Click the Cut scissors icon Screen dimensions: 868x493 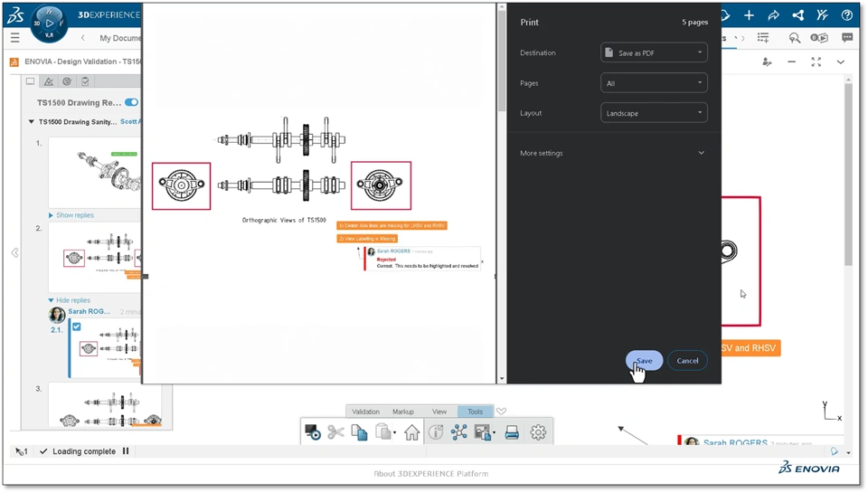(335, 432)
